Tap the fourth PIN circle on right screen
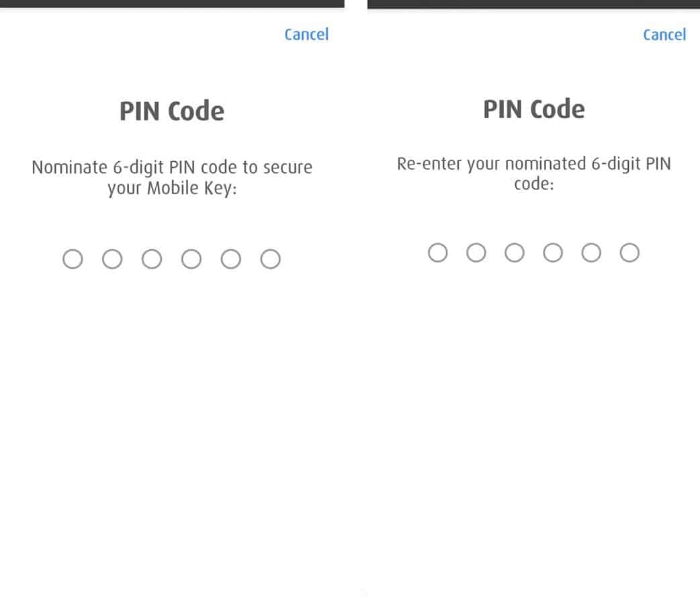 point(553,252)
